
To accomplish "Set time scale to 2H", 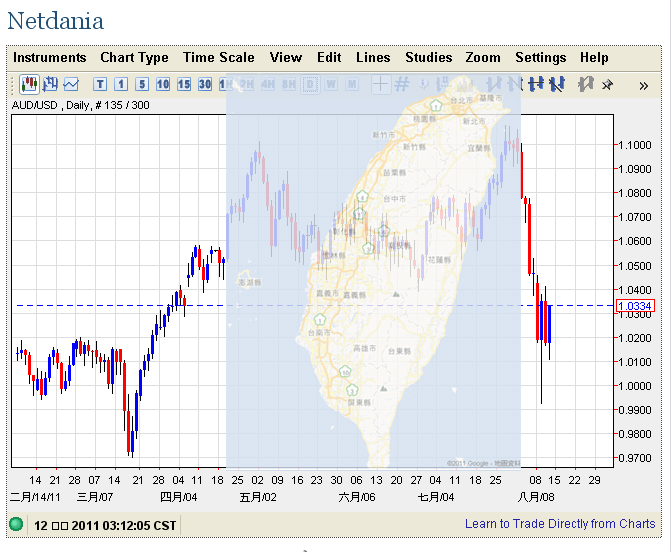I will pyautogui.click(x=246, y=84).
